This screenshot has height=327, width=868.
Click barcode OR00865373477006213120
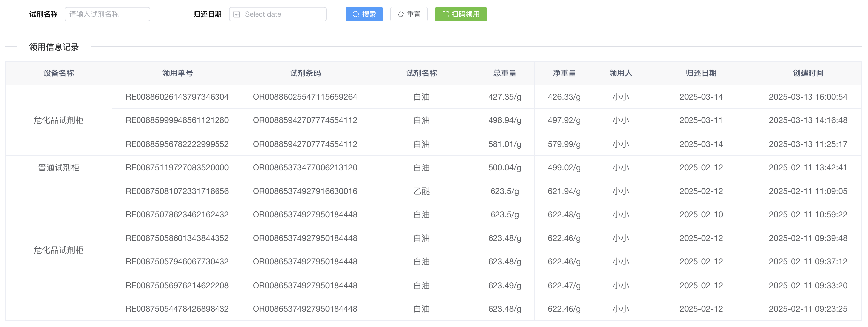coord(305,168)
